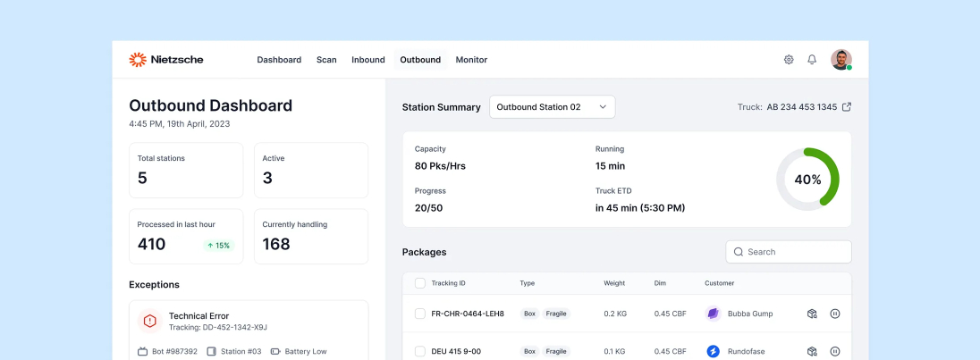Click the notifications bell icon

coord(812,60)
